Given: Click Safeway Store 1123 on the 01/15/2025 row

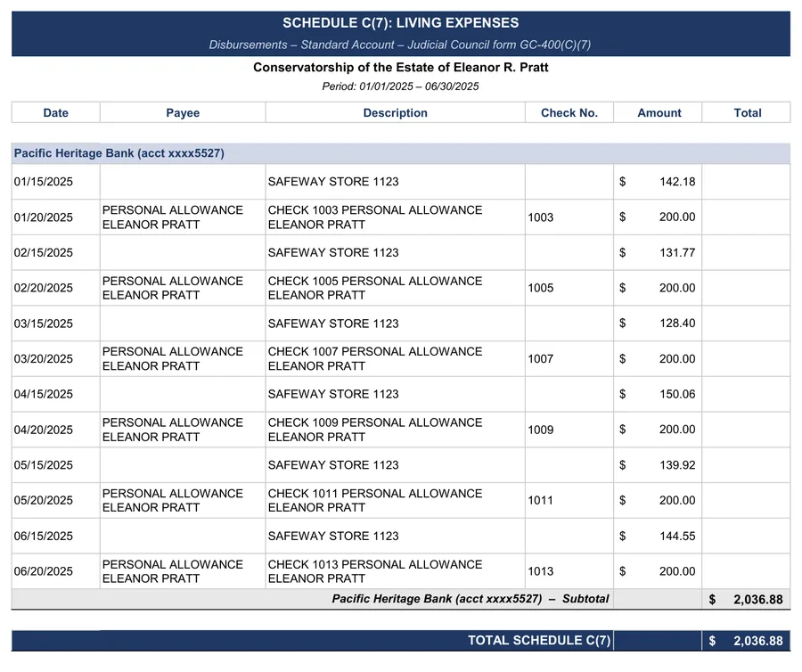Looking at the screenshot, I should coord(333,182).
